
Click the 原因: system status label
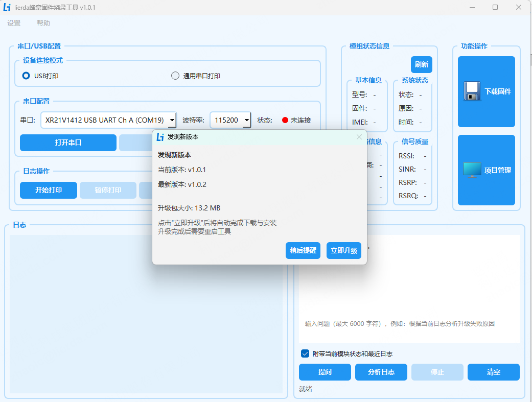(x=406, y=109)
